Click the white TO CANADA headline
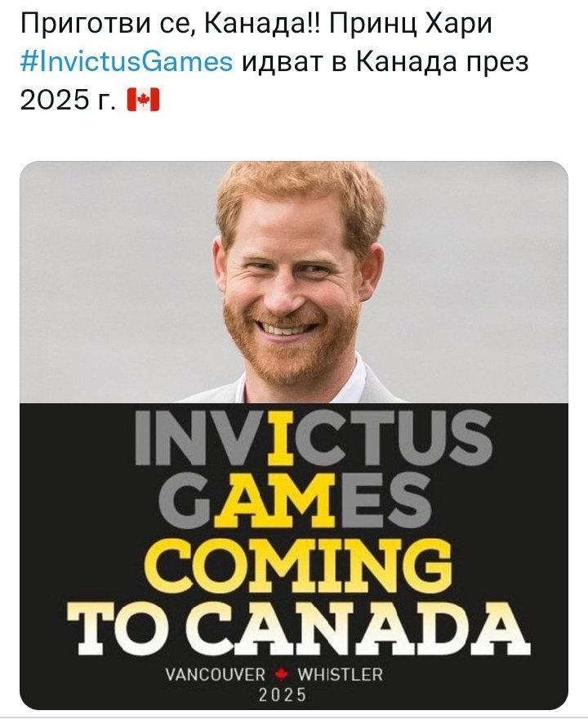The image size is (588, 724). pyautogui.click(x=292, y=623)
